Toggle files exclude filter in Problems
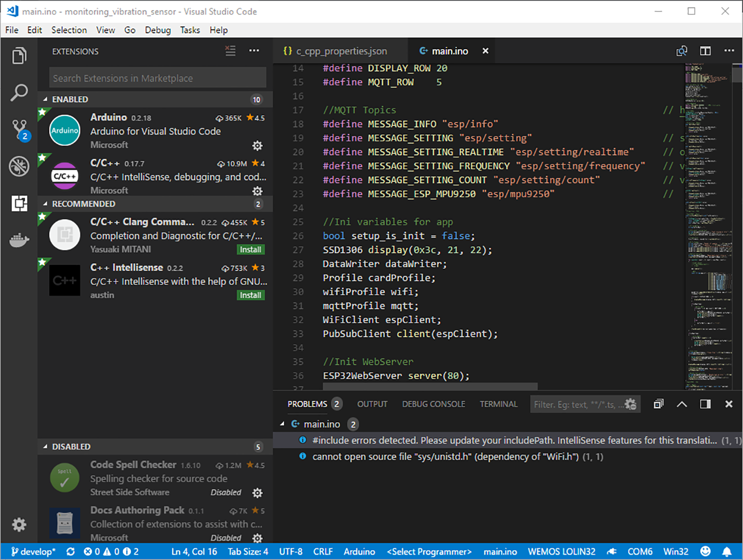 pos(631,404)
